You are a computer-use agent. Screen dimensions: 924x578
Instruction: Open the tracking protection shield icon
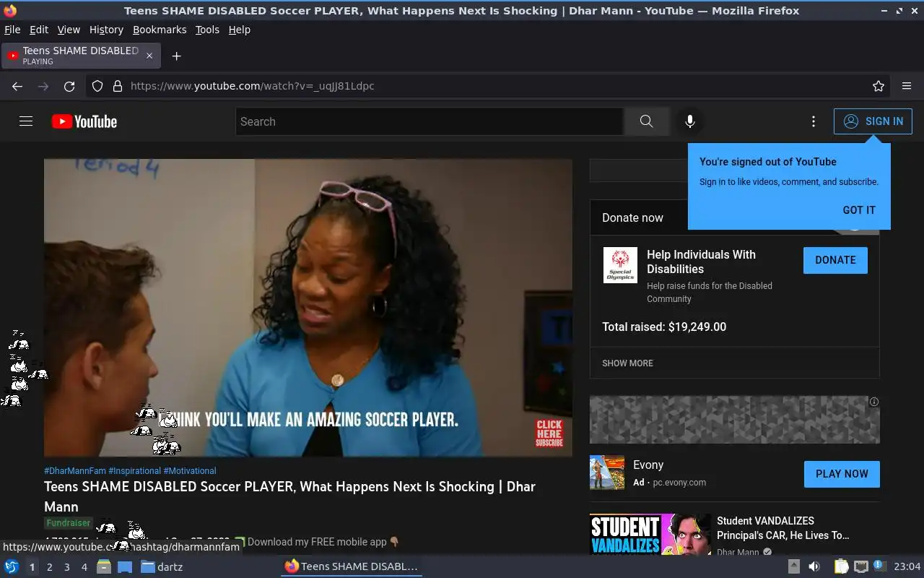click(x=97, y=86)
